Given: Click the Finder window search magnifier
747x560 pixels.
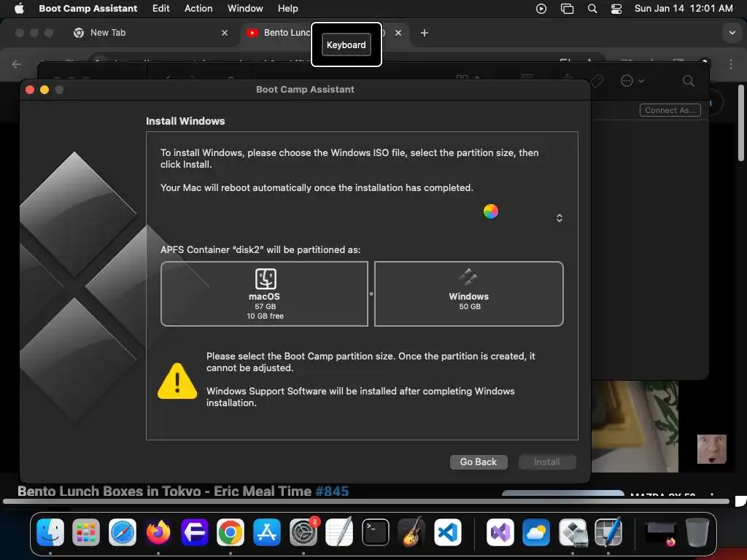Looking at the screenshot, I should tap(688, 80).
